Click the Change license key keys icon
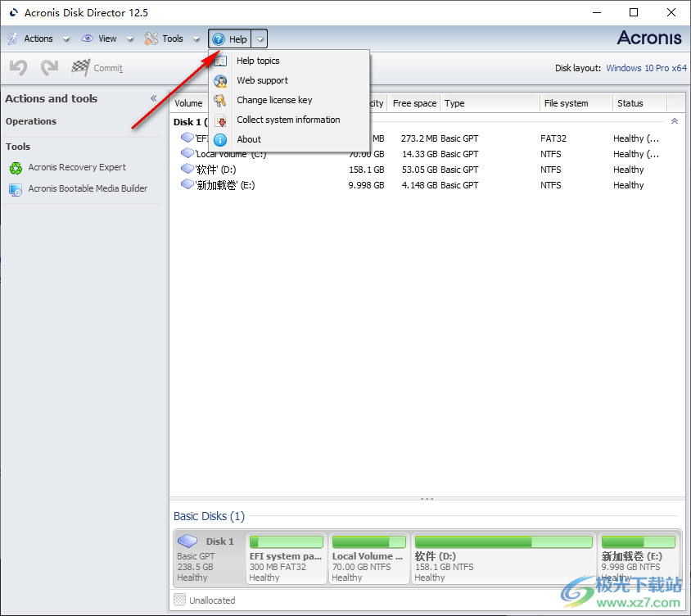 pos(220,101)
